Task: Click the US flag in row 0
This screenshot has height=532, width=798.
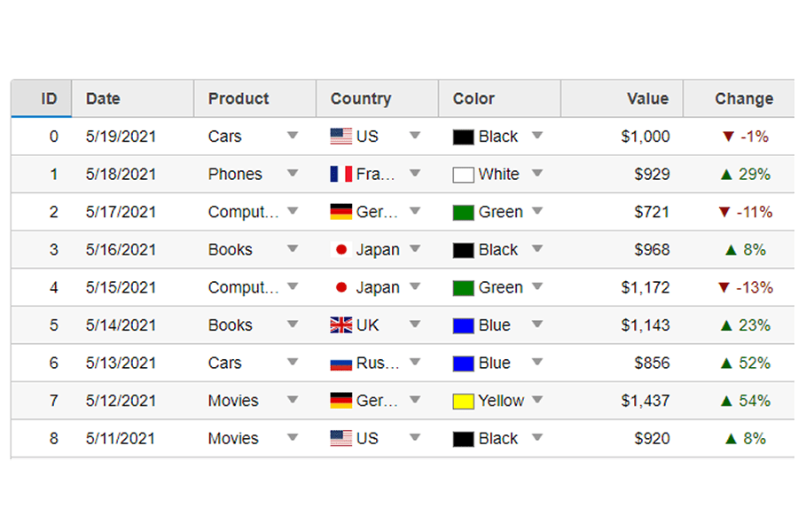Action: click(341, 137)
